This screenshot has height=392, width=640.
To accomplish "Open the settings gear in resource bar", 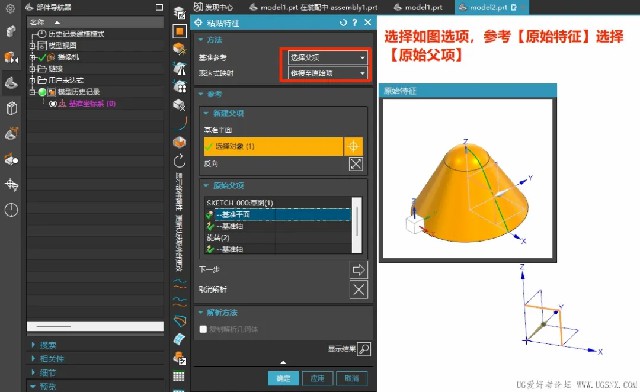I will (10, 8).
